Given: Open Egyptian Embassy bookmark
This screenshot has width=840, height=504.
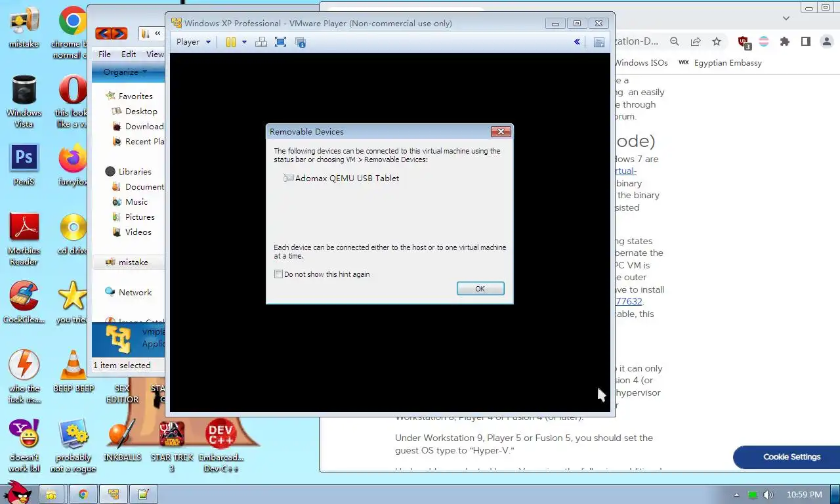Looking at the screenshot, I should pos(720,63).
